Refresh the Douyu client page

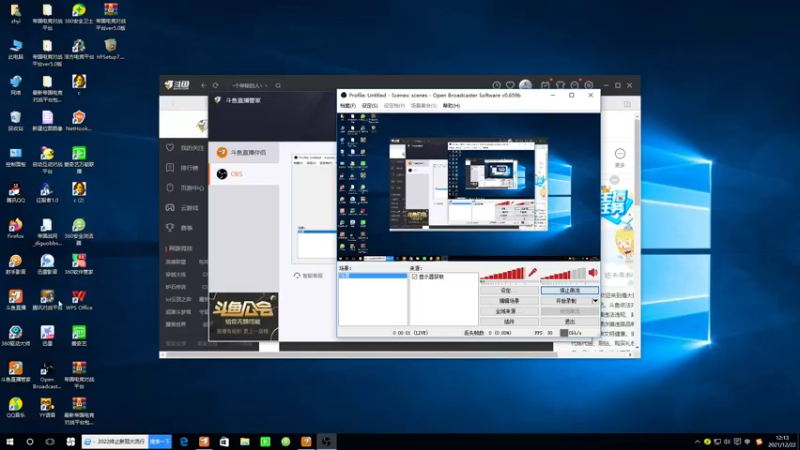pos(215,86)
